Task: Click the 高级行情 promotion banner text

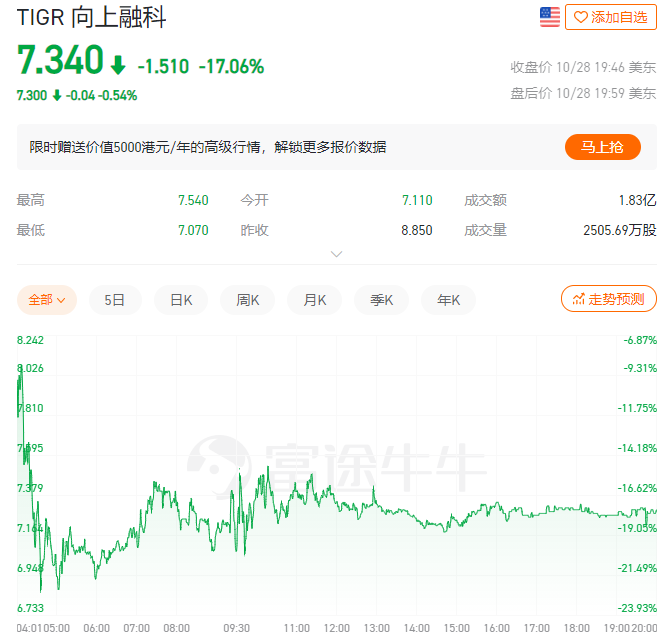Action: pos(208,147)
